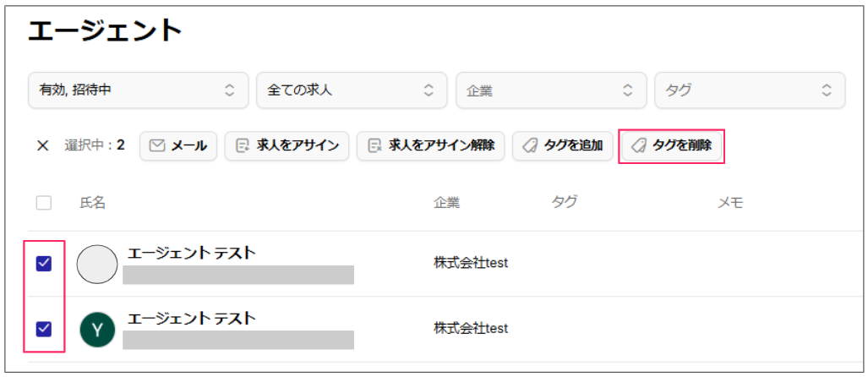Open the 有効, 招待中 status dropdown
The width and height of the screenshot is (868, 377).
tap(138, 90)
